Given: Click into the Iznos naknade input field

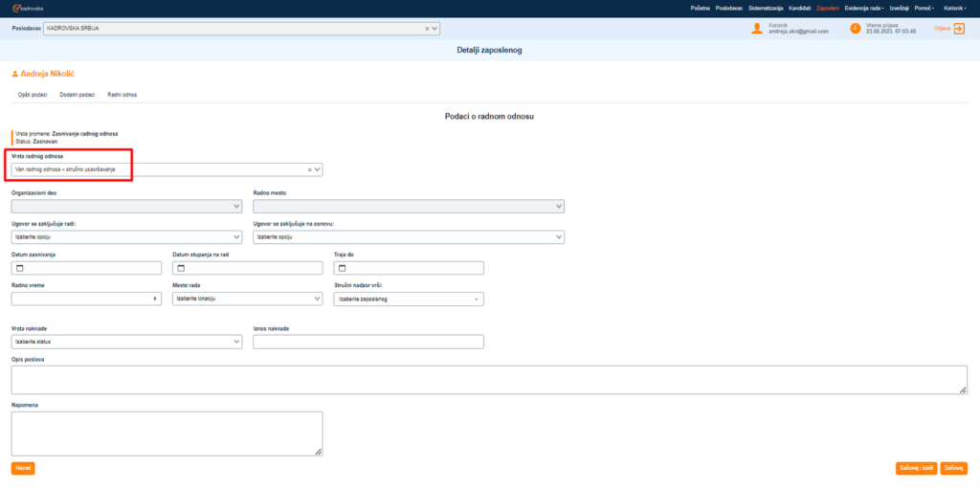Looking at the screenshot, I should pyautogui.click(x=368, y=342).
